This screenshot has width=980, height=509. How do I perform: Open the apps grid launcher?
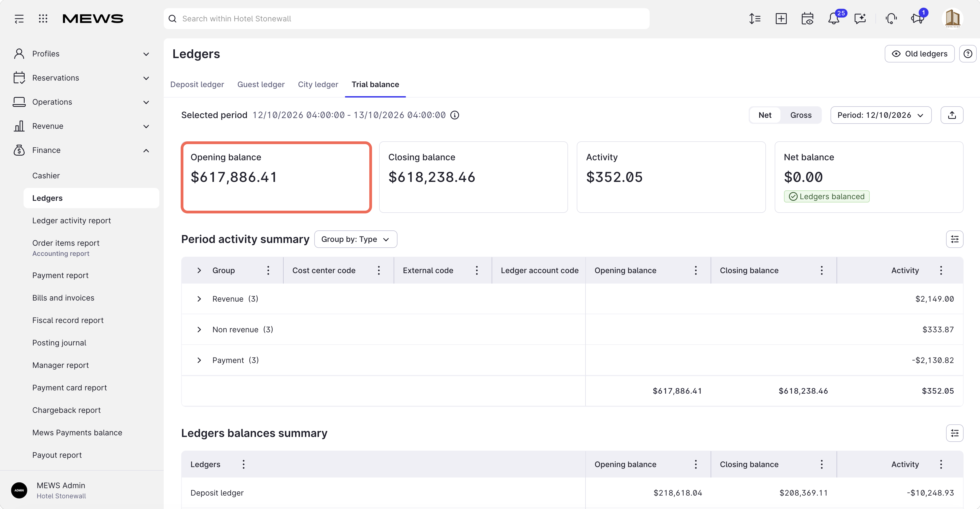pyautogui.click(x=43, y=19)
